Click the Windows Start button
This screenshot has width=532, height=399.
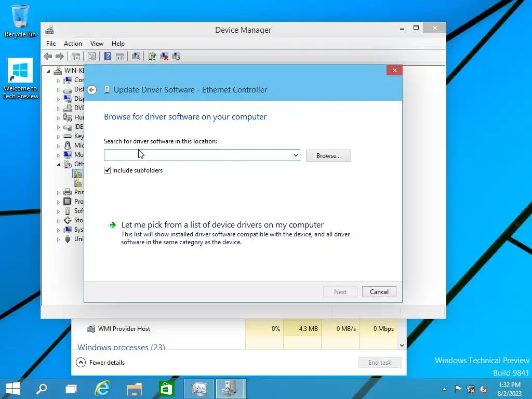pyautogui.click(x=13, y=389)
